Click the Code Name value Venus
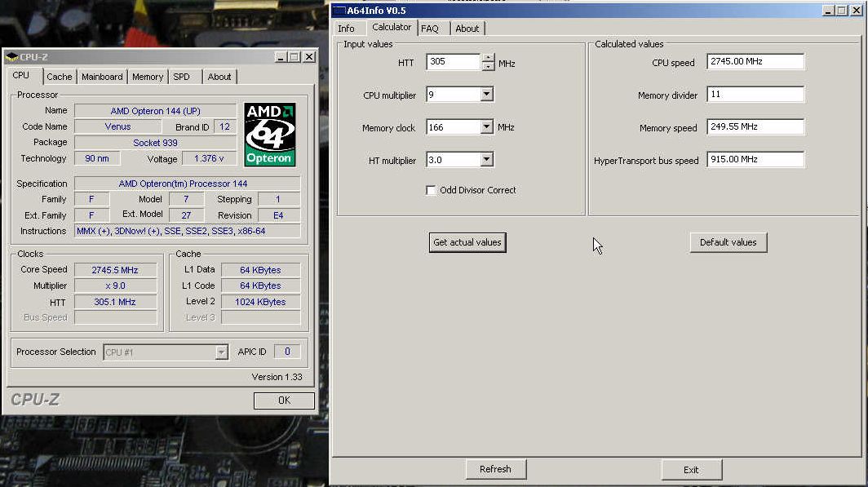The height and width of the screenshot is (487, 868). [118, 126]
